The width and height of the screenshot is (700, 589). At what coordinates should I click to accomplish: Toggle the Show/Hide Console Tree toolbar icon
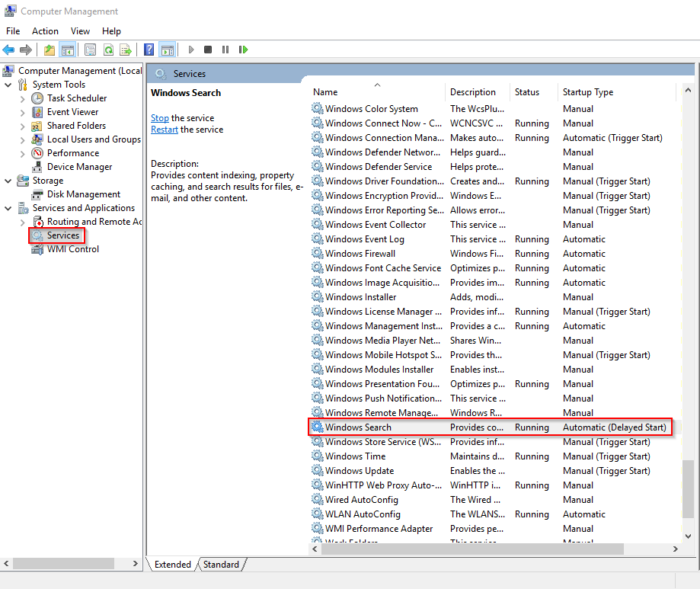pyautogui.click(x=68, y=50)
